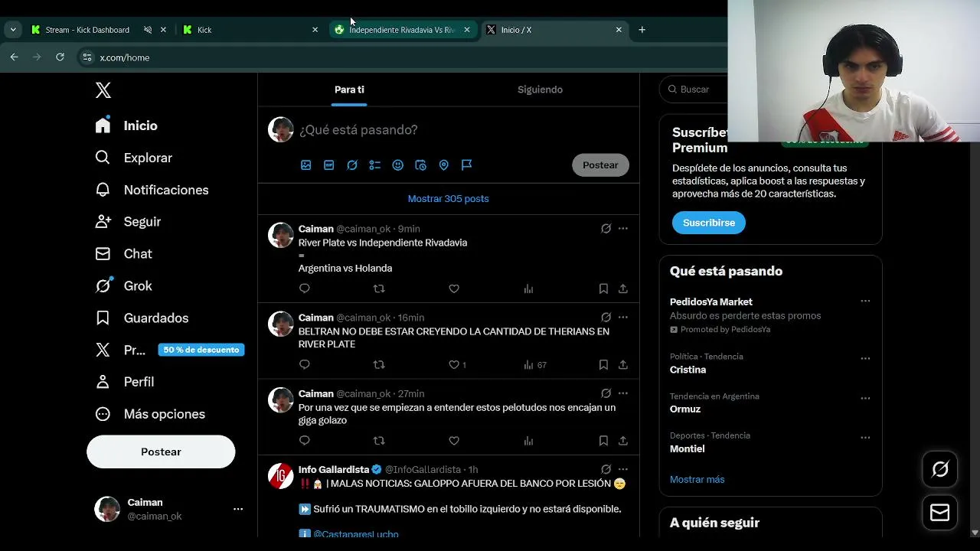Bookmark the Argentina vs Holanda post

(603, 289)
